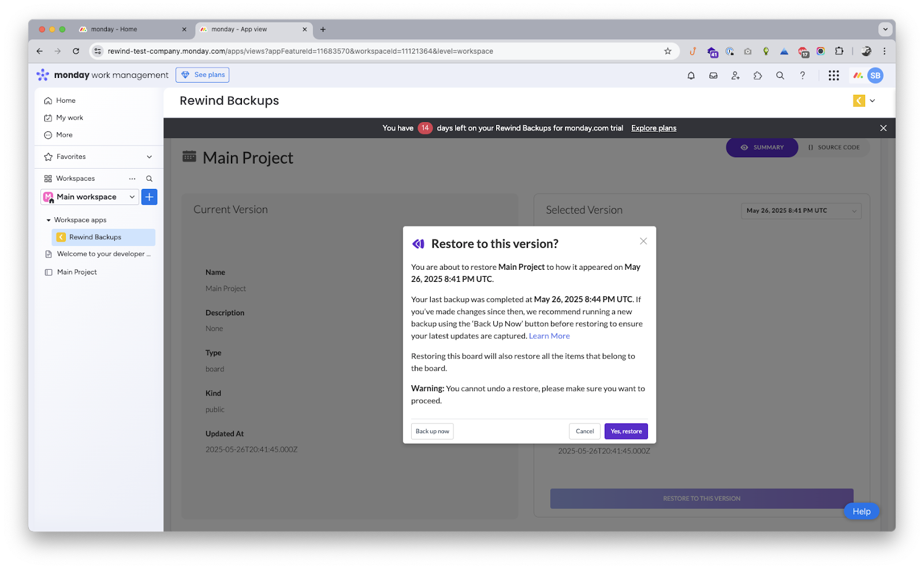Image resolution: width=924 pixels, height=569 pixels.
Task: Open the help question mark icon
Action: pyautogui.click(x=802, y=75)
